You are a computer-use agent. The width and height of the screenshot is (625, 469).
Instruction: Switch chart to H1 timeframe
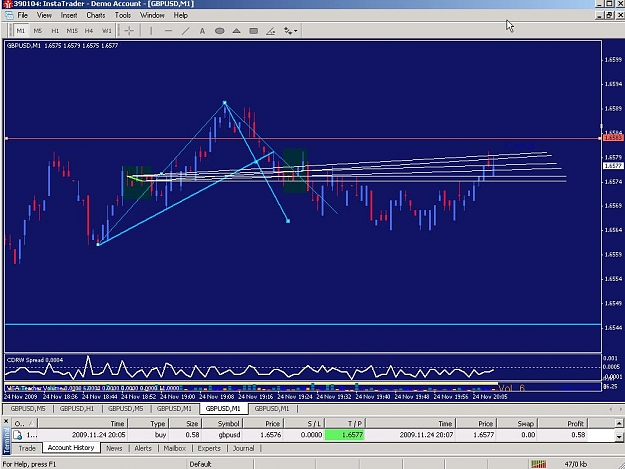click(x=55, y=31)
